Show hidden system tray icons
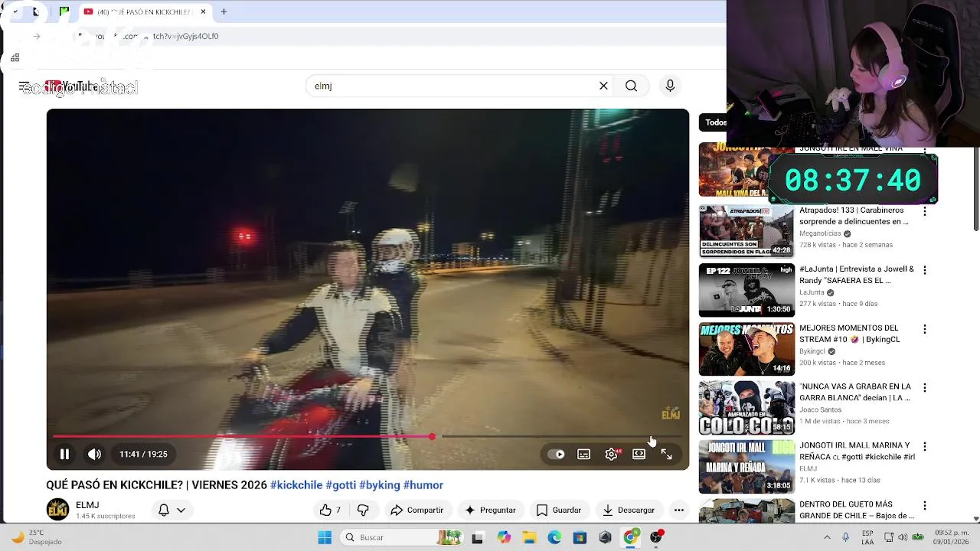This screenshot has width=980, height=551. 827,537
